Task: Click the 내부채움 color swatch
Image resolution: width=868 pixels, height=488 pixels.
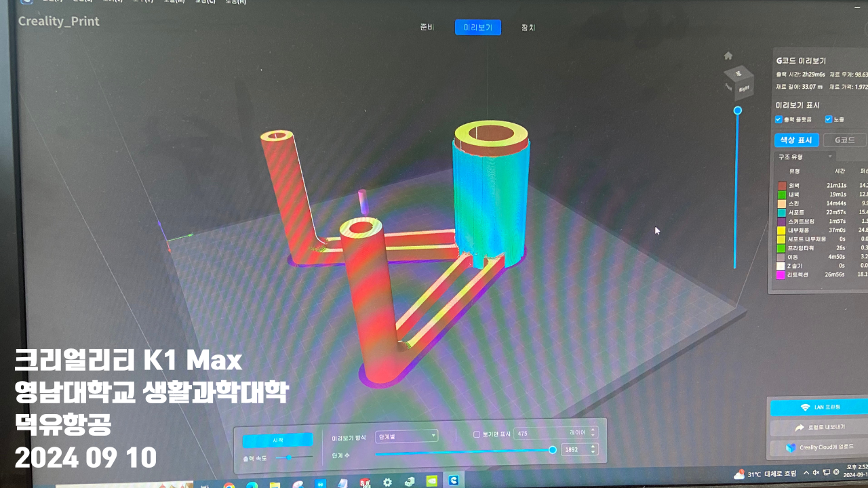Action: tap(782, 230)
